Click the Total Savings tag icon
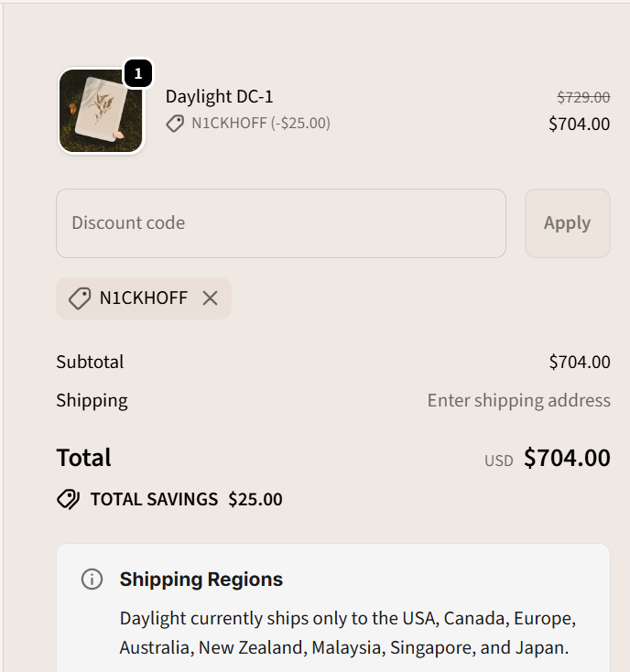The width and height of the screenshot is (630, 672). tap(68, 499)
